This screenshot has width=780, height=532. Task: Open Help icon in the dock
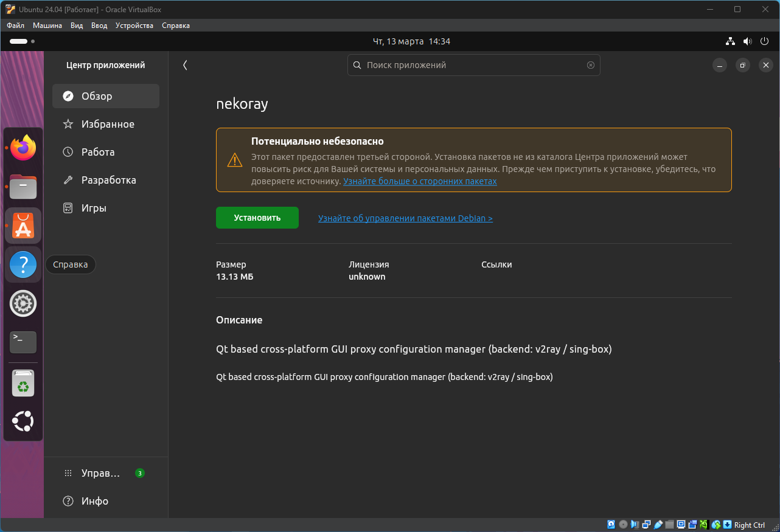[x=23, y=264]
